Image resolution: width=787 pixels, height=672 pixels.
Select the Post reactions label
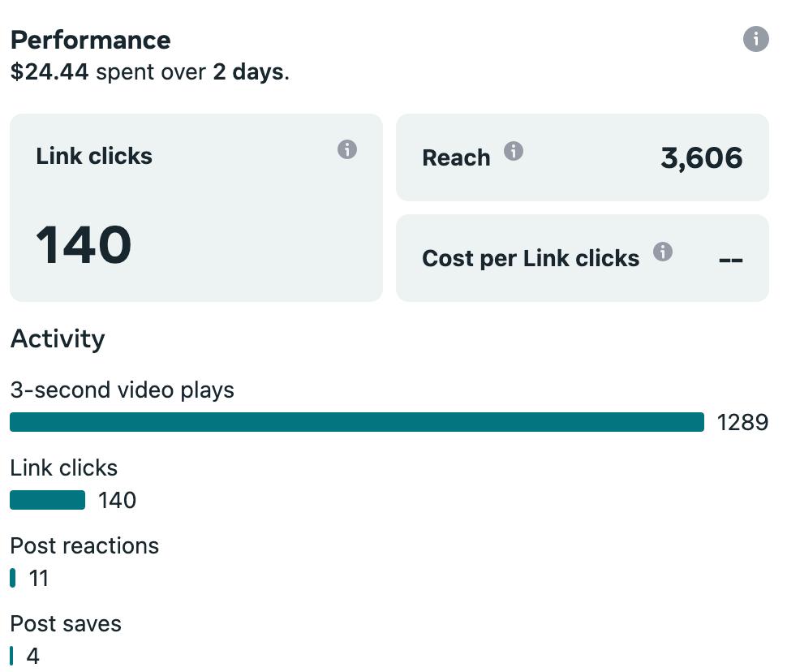[x=84, y=546]
